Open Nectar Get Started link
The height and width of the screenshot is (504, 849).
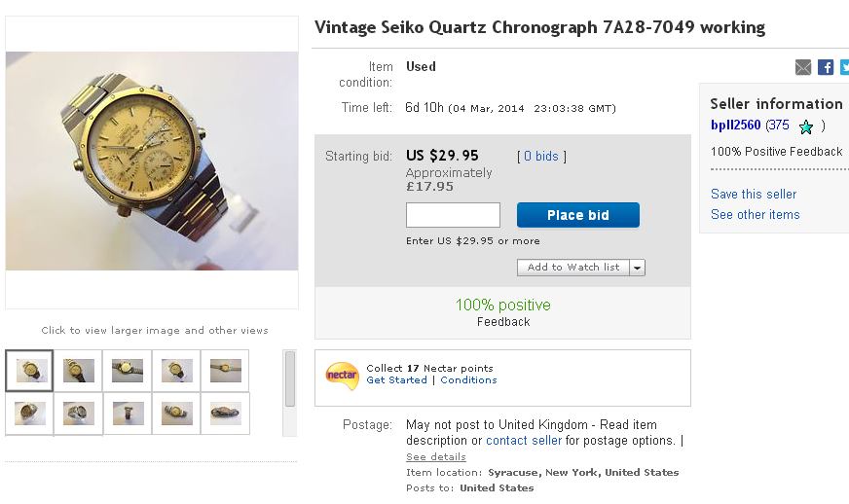click(396, 380)
